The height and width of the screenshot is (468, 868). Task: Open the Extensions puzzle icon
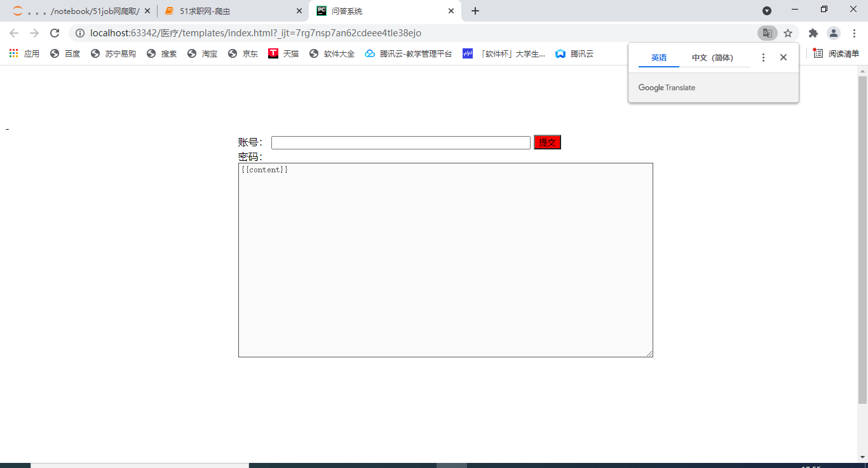pyautogui.click(x=813, y=33)
